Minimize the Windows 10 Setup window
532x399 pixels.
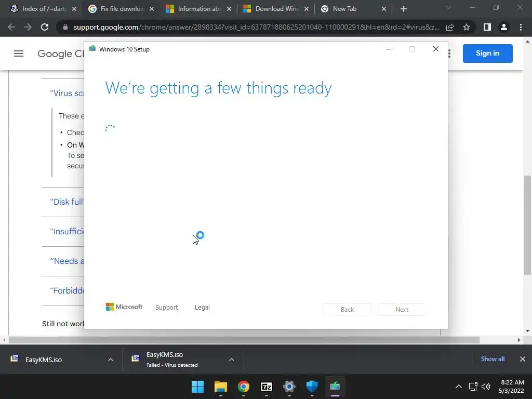tap(389, 49)
